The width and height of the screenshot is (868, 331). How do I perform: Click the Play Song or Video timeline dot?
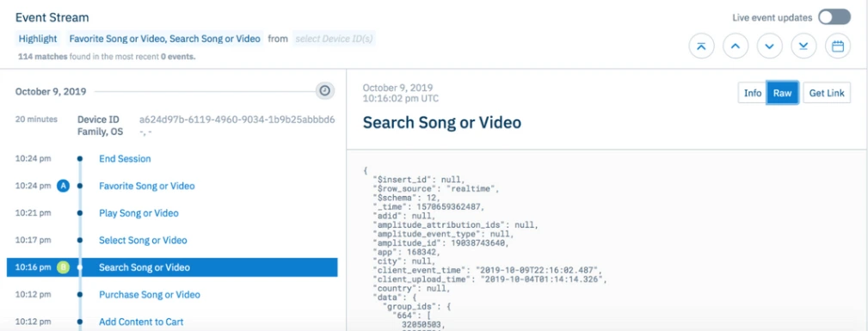80,213
